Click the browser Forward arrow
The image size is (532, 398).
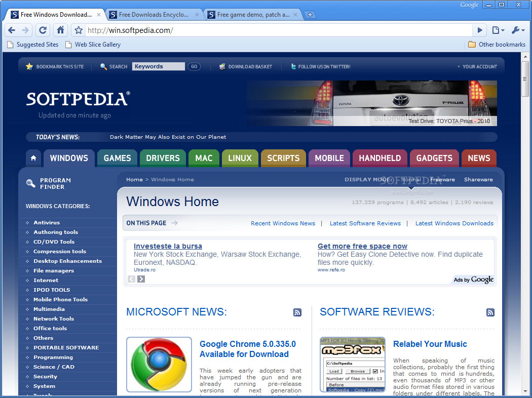pos(25,30)
